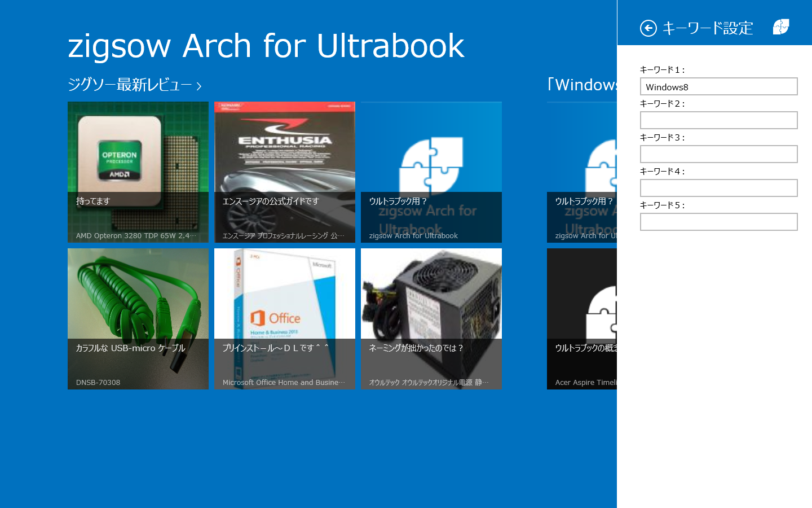Click the zigsow Arch for Ultrabook title

click(266, 45)
